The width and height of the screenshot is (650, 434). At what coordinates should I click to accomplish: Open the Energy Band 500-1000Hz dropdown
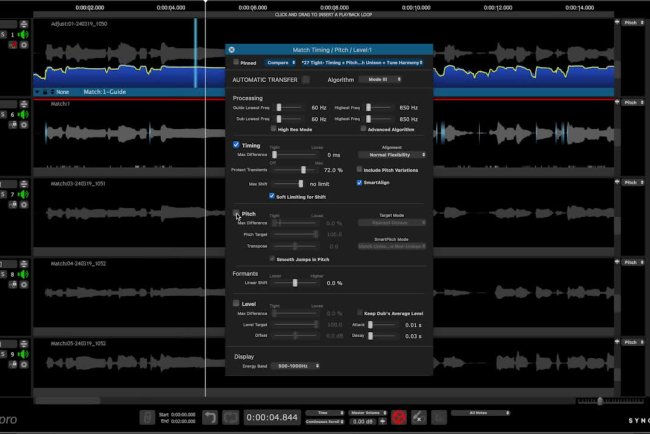point(295,366)
